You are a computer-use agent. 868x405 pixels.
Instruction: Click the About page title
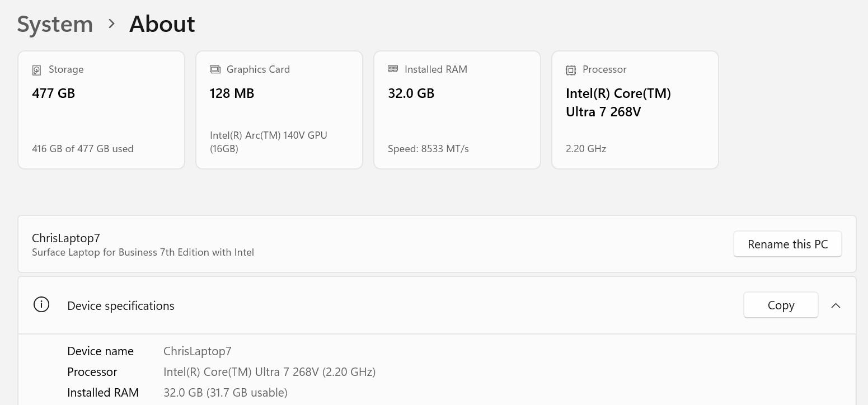(x=162, y=24)
